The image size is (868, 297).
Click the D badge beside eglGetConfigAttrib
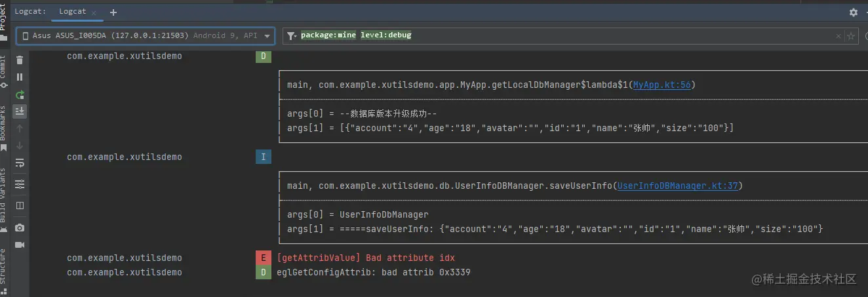pos(263,272)
